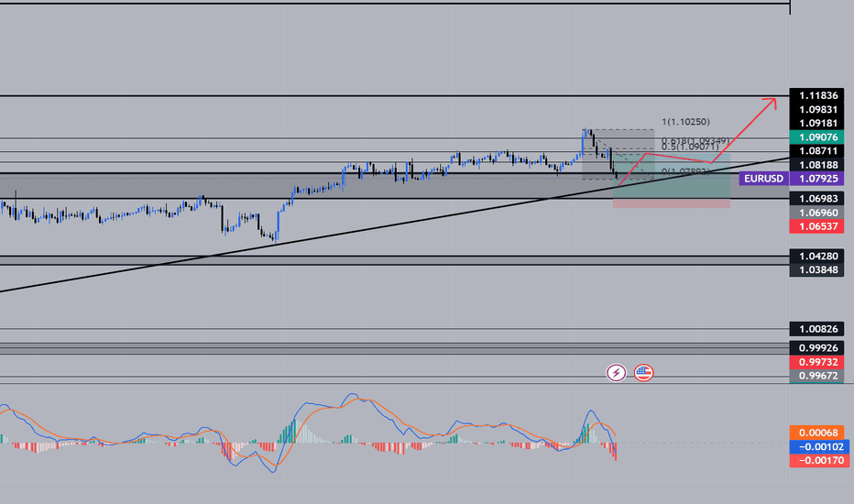Click the purple lightning event icon
The width and height of the screenshot is (854, 504).
616,373
